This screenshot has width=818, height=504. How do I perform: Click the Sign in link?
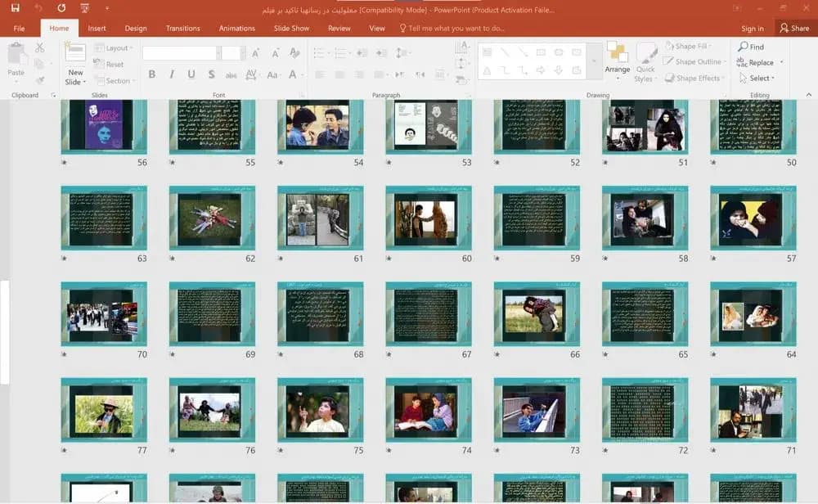(x=753, y=28)
